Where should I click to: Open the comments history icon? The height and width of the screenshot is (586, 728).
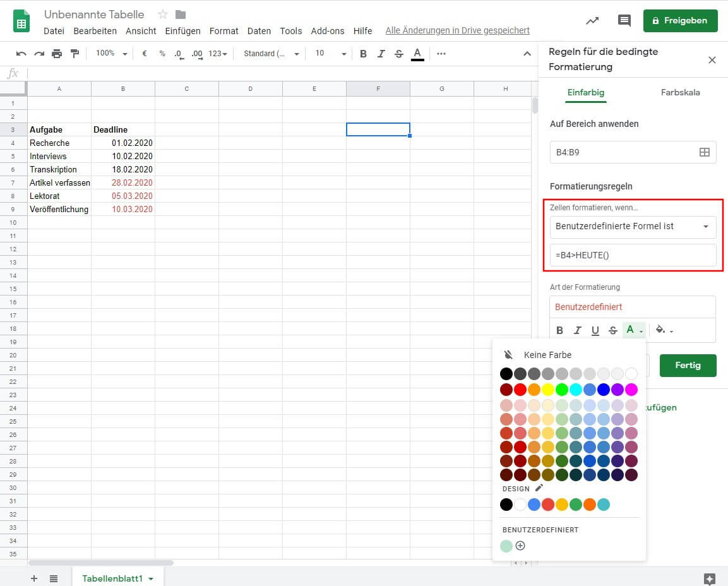tap(624, 20)
